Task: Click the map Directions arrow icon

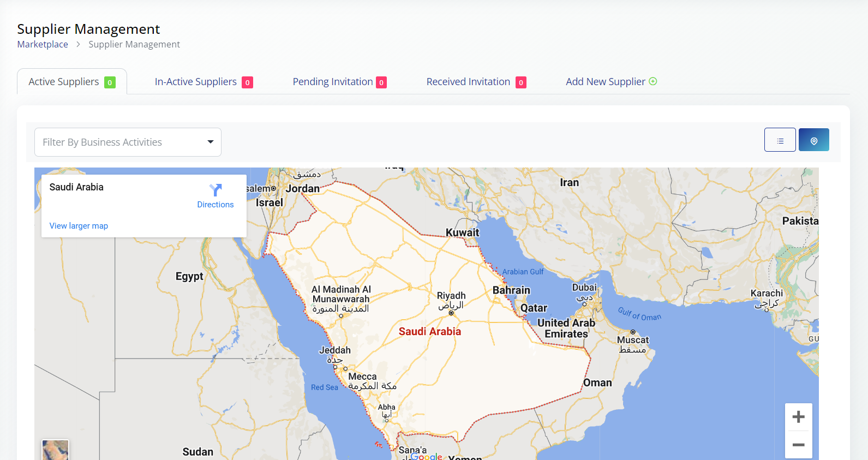Action: (x=215, y=190)
